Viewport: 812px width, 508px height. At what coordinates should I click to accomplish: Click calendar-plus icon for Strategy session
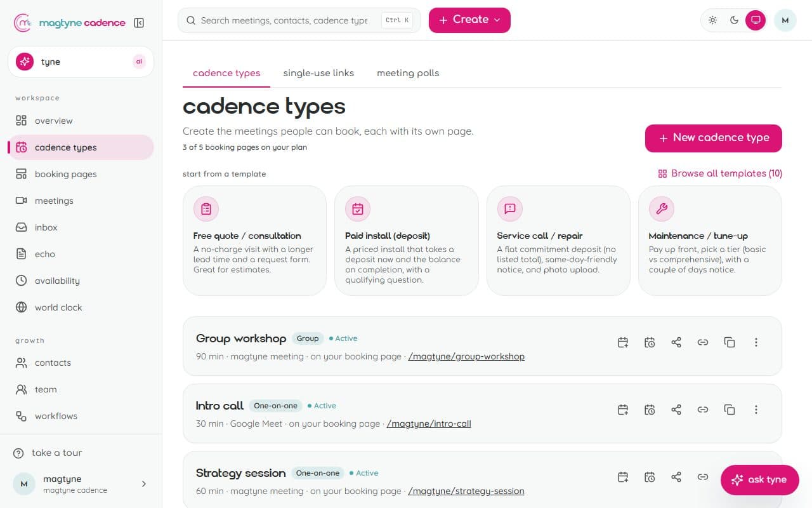tap(623, 477)
